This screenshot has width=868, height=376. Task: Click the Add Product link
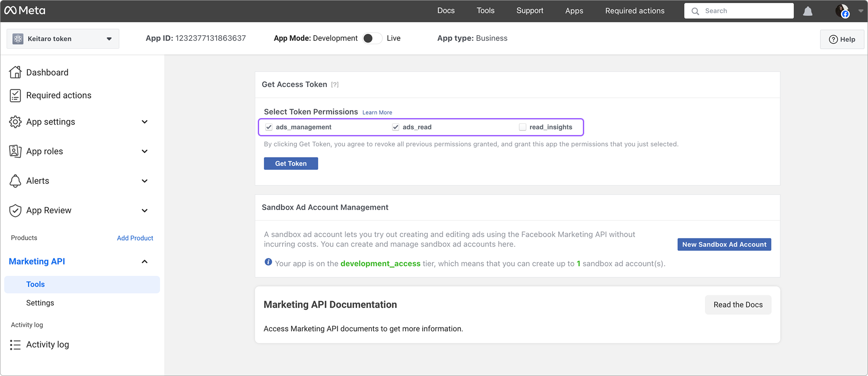pyautogui.click(x=135, y=238)
